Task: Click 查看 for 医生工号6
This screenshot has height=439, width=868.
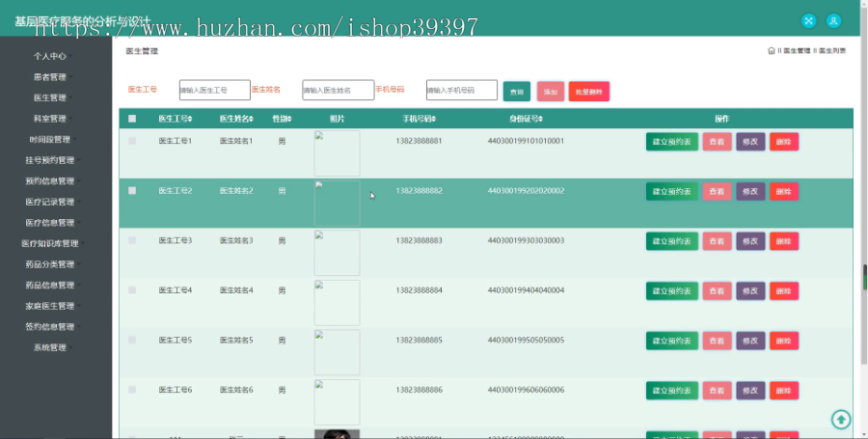Action: [x=717, y=391]
